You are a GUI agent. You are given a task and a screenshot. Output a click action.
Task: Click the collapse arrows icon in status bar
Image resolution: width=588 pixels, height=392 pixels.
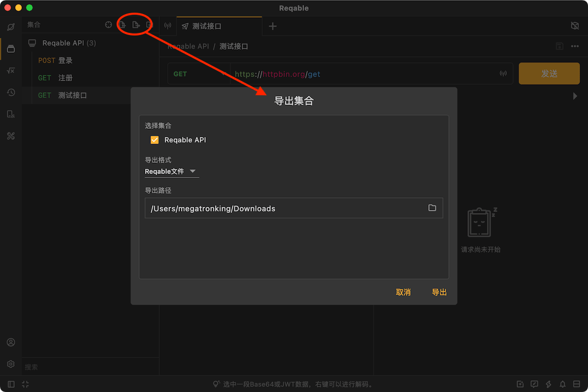pos(25,384)
